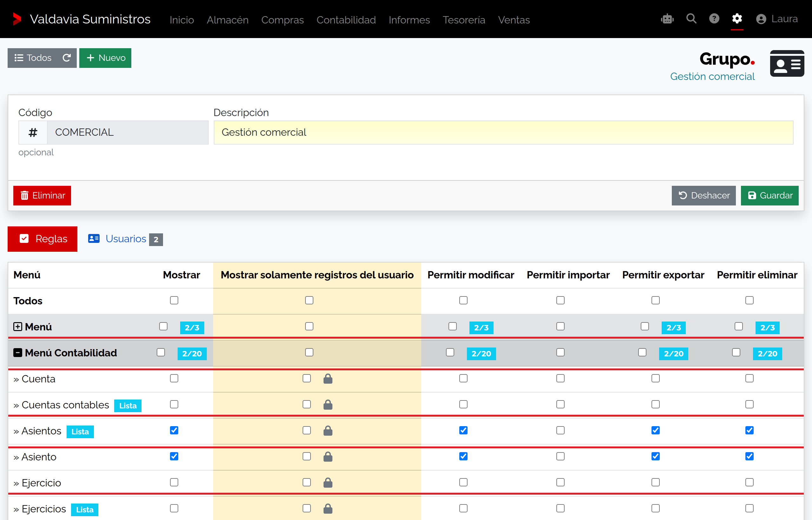
Task: Click the ID card icon beside Grupo
Action: [787, 63]
